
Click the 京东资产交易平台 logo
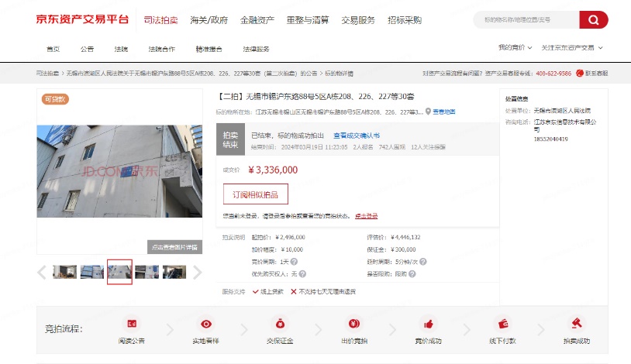coord(82,19)
